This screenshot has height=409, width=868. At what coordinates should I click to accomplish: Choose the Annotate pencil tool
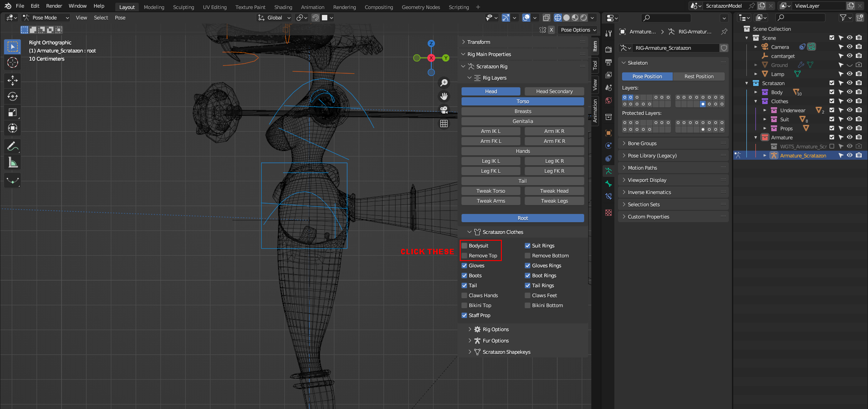13,147
